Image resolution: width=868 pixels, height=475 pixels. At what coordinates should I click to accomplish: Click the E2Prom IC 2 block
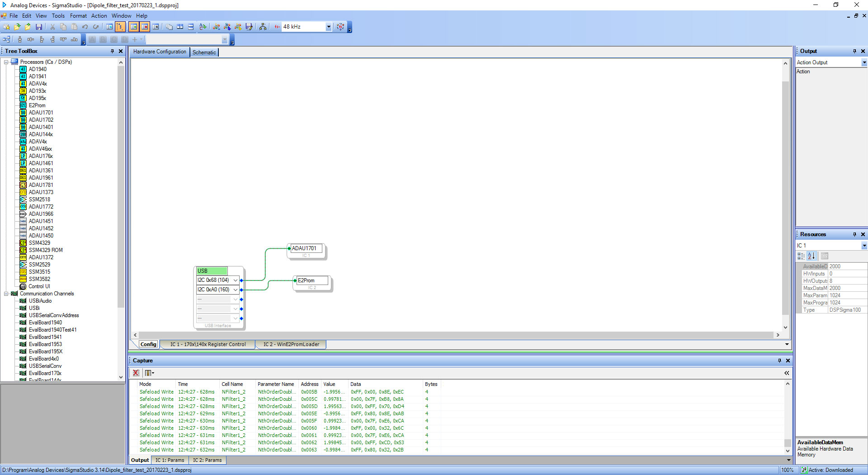(312, 283)
